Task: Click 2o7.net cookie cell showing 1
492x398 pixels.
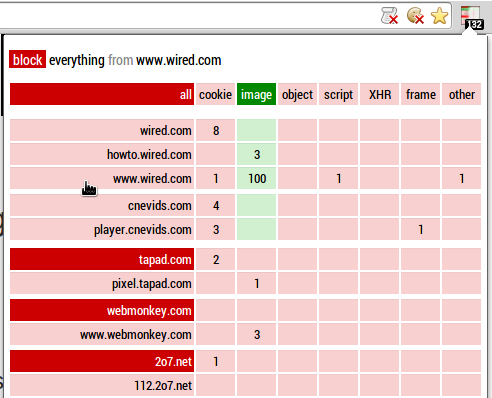Action: pos(215,361)
